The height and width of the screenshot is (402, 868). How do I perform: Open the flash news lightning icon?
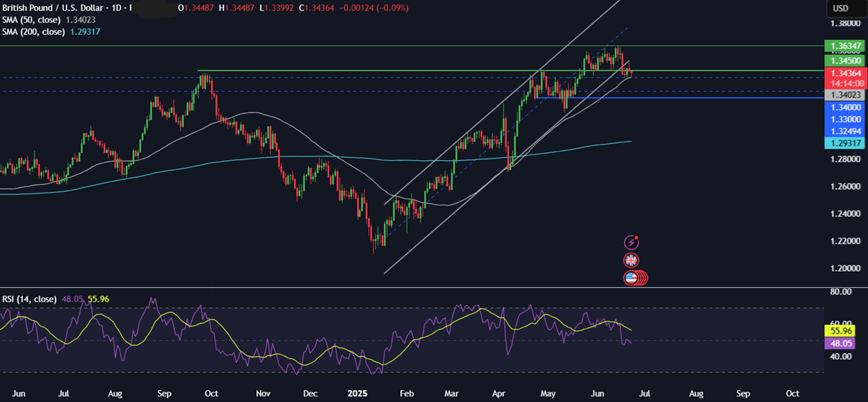631,243
